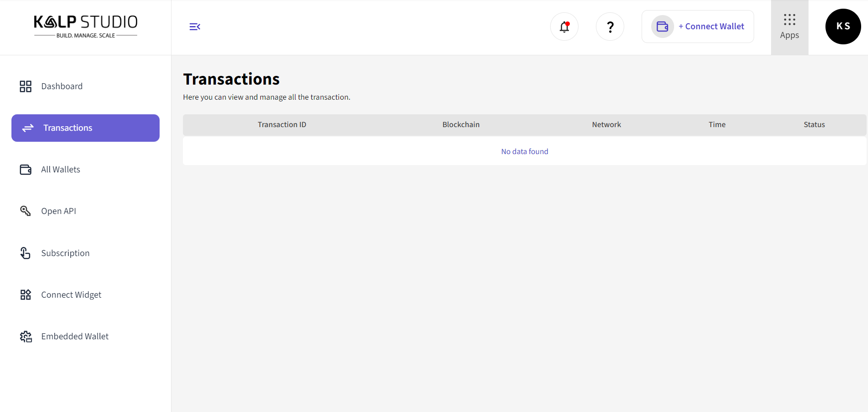
Task: Click the Dashboard grid icon
Action: tap(26, 86)
